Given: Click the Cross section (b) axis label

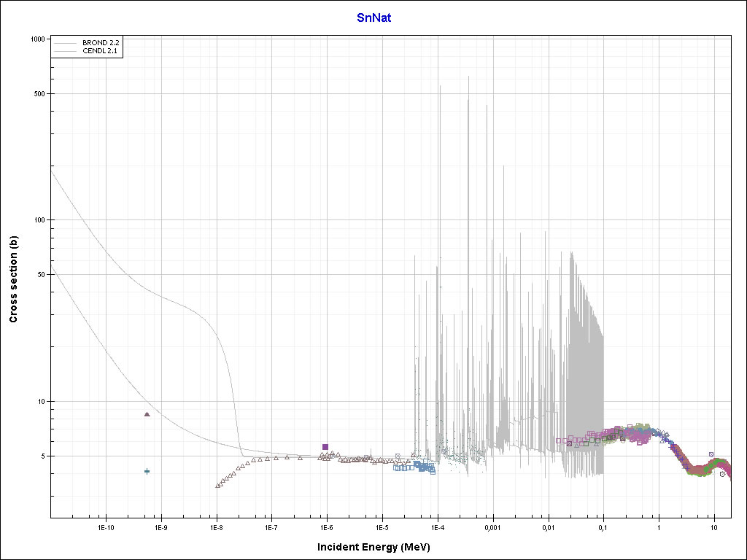Looking at the screenshot, I should (x=13, y=279).
